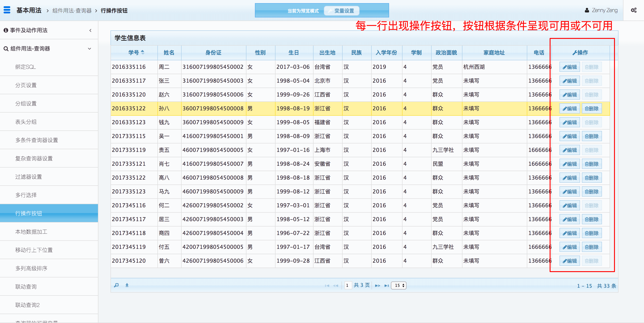Image resolution: width=644 pixels, height=323 pixels.
Task: Collapse the 事件及动作用法 section
Action: 90,30
